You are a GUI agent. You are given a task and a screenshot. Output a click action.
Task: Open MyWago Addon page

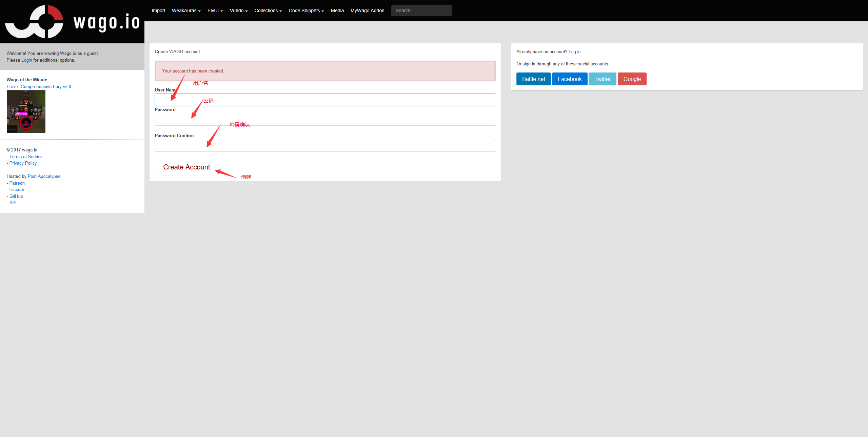[x=367, y=11]
